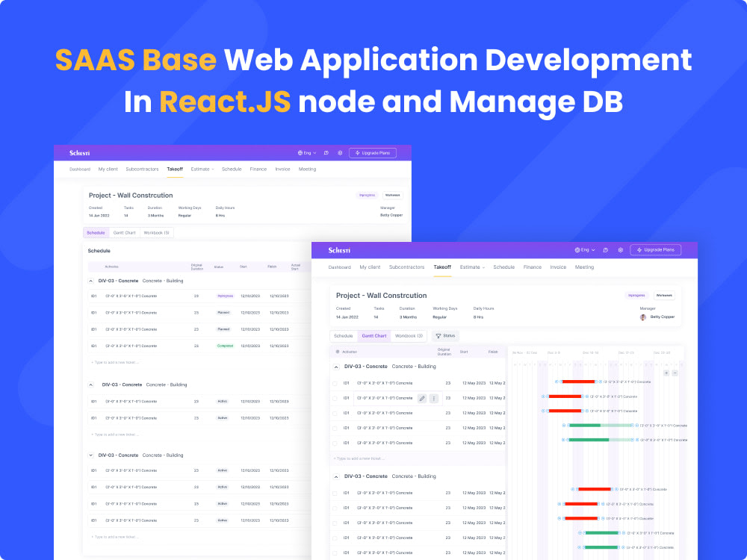Click the small icon beside the Activities column header
Image resolution: width=747 pixels, height=560 pixels.
[x=338, y=352]
